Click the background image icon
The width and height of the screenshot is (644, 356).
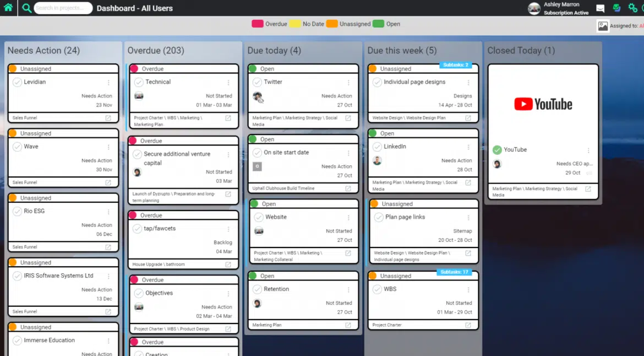tap(603, 26)
